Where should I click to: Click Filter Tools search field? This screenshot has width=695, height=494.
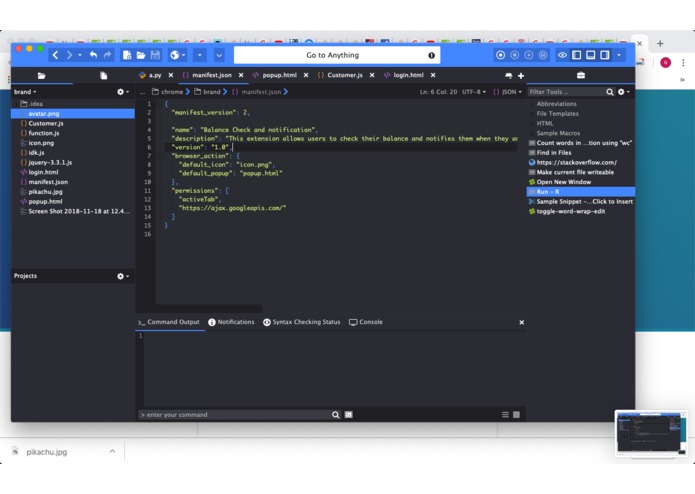pyautogui.click(x=566, y=92)
